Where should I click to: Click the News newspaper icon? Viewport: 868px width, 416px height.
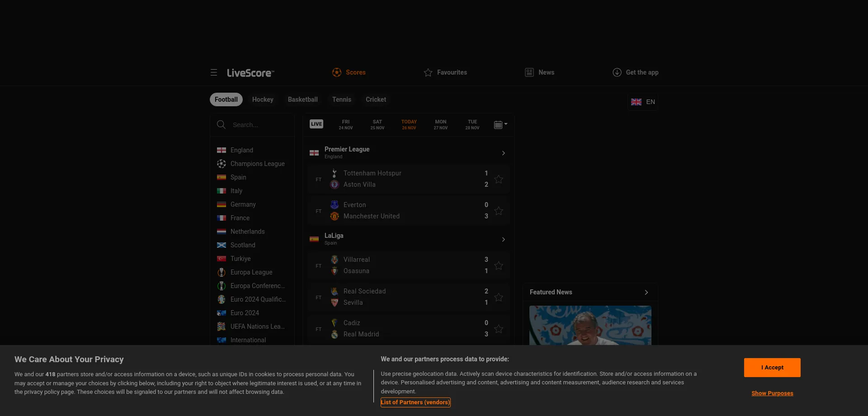point(529,72)
